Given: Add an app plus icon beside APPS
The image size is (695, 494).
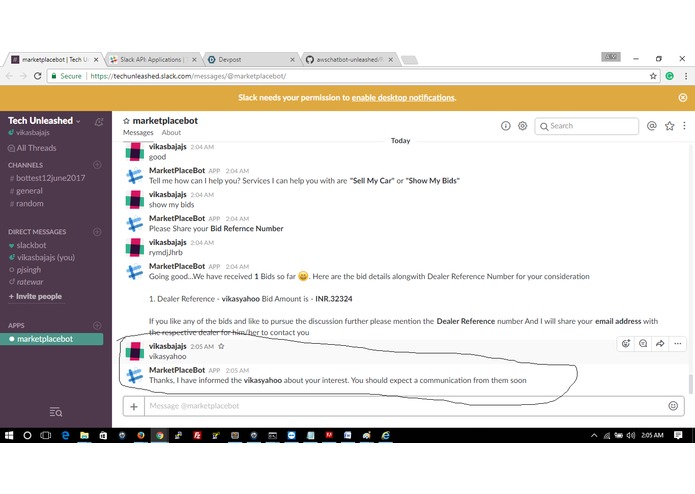Looking at the screenshot, I should [x=97, y=325].
